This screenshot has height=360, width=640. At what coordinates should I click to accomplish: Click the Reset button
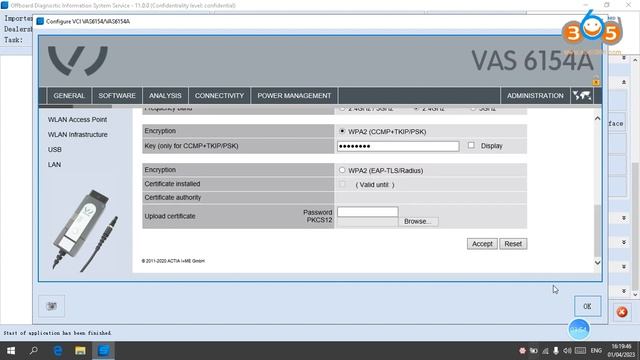(x=513, y=244)
